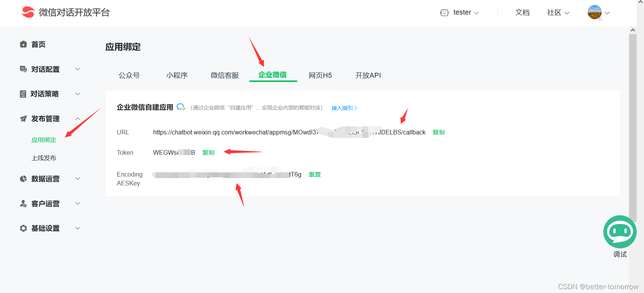Screen dimensions: 644x293
Task: Open the 文档 link in header
Action: coord(522,13)
